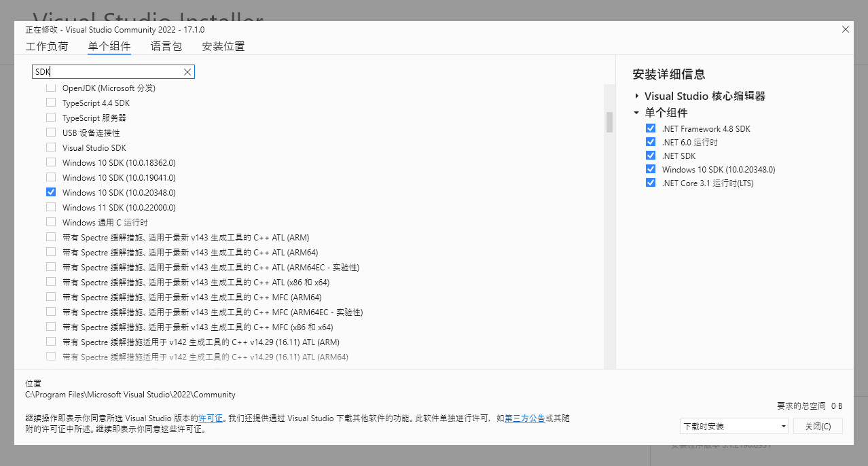
Task: Uncheck .NET 6.0 运行时 in details
Action: click(651, 142)
